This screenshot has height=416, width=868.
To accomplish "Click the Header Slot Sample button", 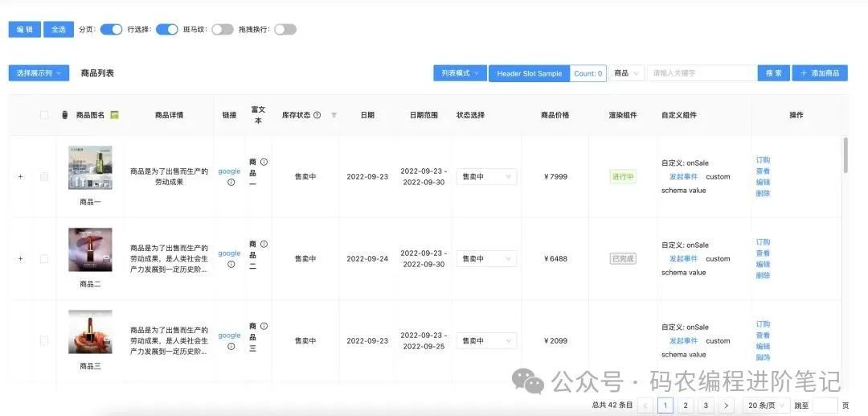I will pos(529,73).
